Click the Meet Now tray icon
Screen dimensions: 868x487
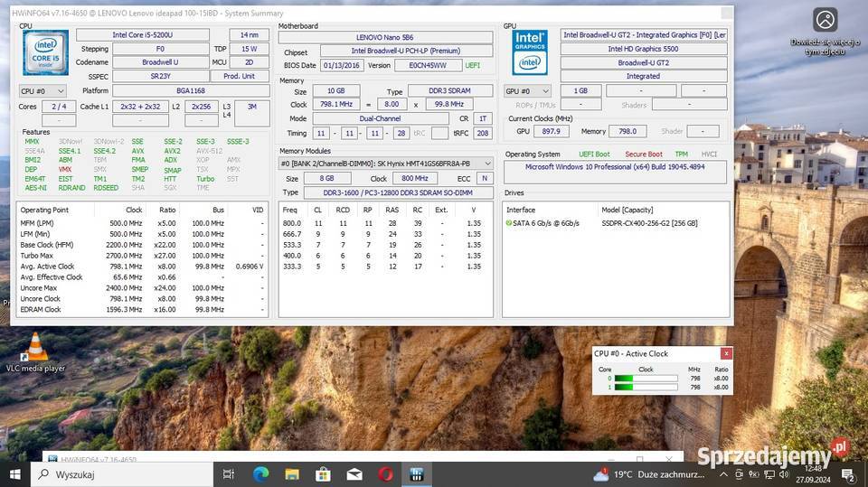tap(739, 474)
